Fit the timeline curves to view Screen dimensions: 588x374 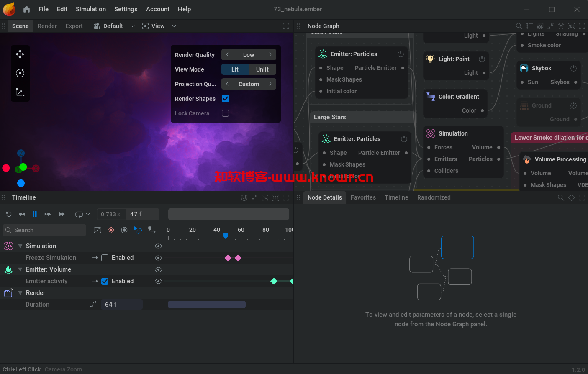click(265, 197)
